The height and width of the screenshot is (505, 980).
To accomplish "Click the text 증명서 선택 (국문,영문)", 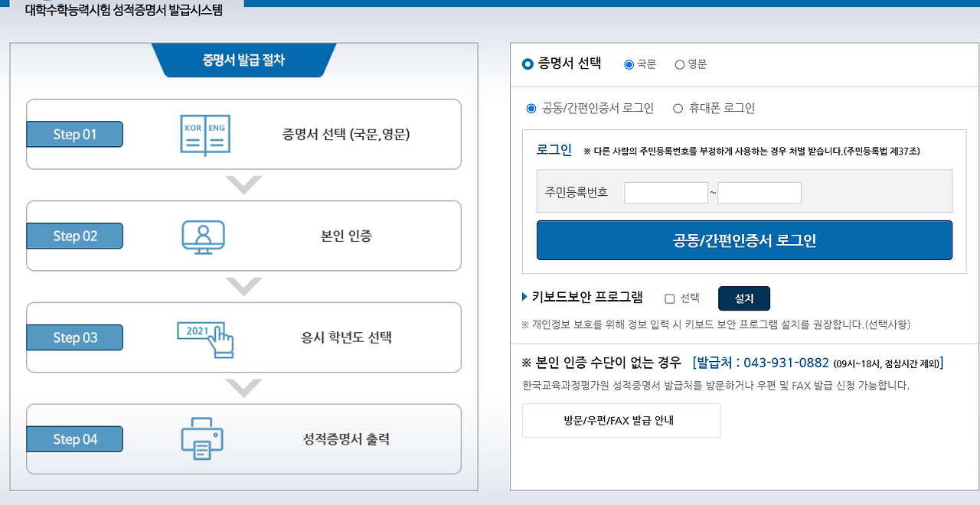I will [346, 135].
